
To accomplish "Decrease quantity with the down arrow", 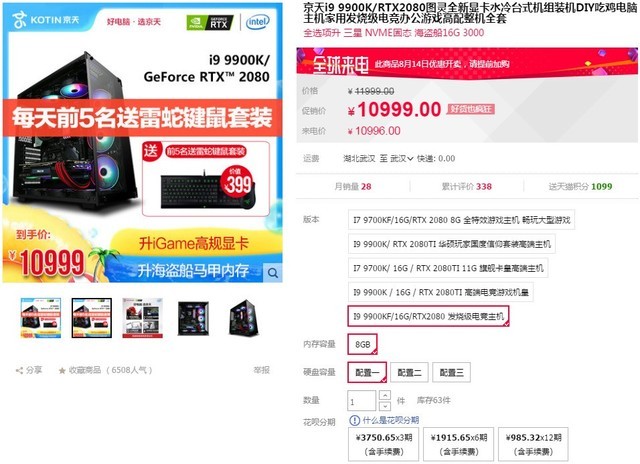I will [385, 406].
